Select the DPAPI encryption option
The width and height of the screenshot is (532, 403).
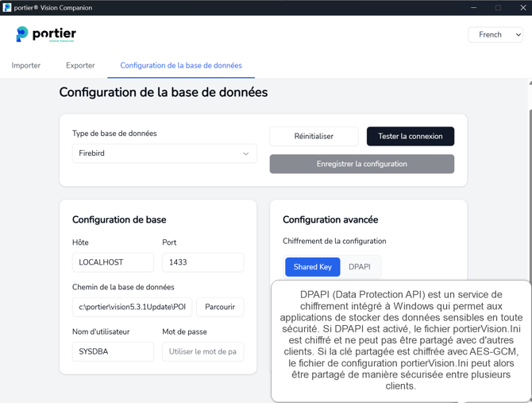click(x=360, y=267)
